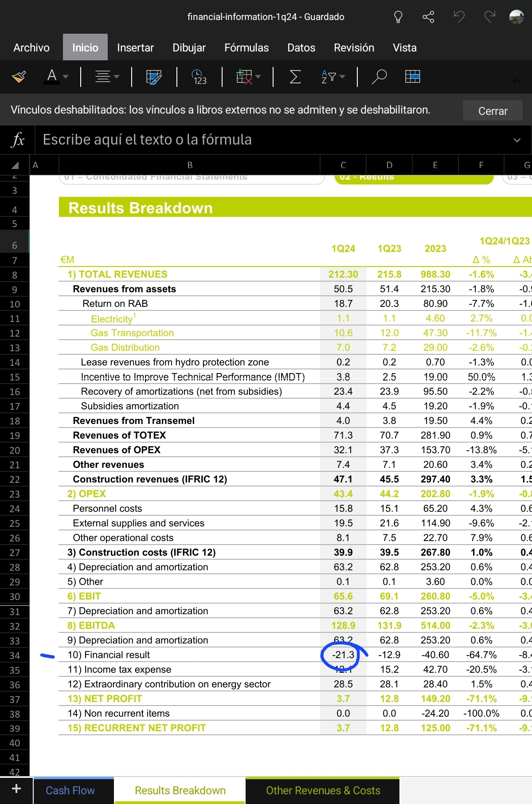Select the '8) EBITDA' value 128.9
Screen dimensions: 532x804
343,626
